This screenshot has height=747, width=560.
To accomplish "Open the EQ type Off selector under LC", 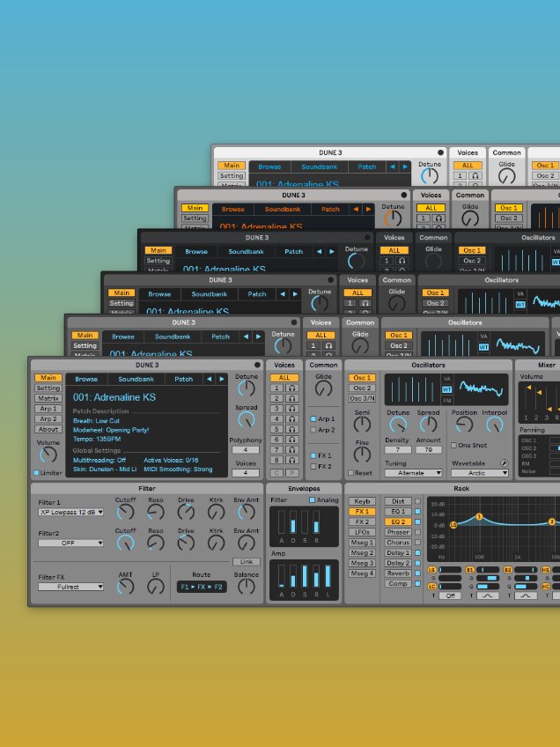I will 450,595.
